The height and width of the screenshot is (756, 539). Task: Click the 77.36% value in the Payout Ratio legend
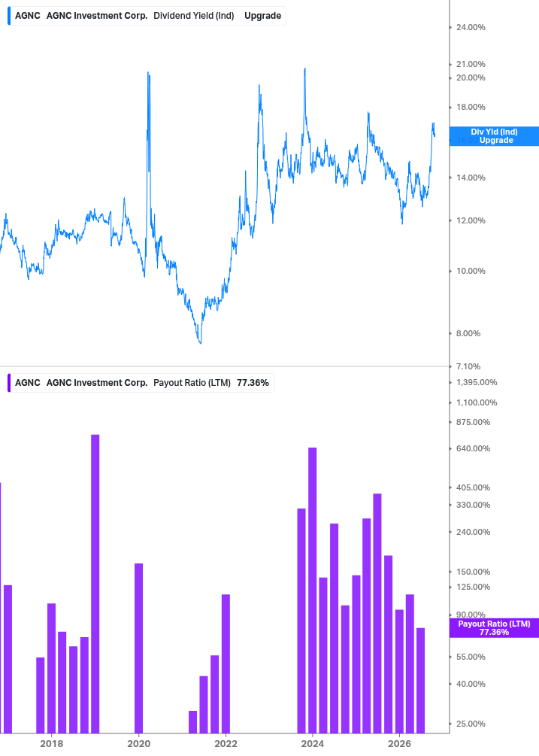(253, 383)
